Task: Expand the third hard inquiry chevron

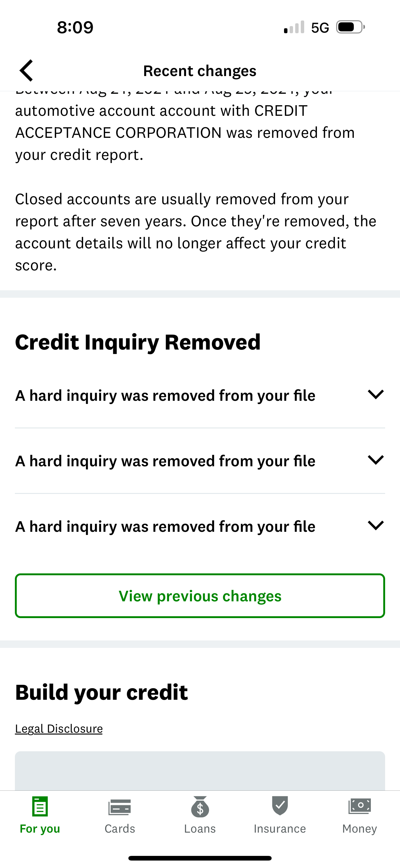Action: (x=376, y=525)
